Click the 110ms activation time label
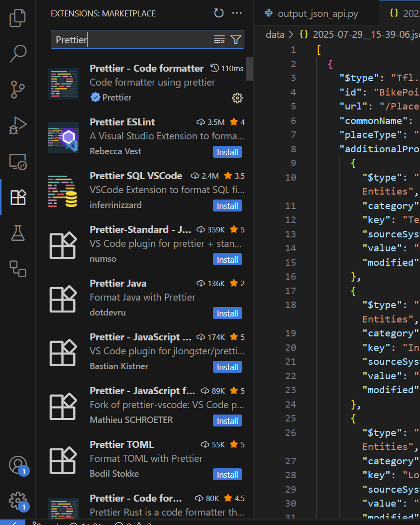 (227, 68)
